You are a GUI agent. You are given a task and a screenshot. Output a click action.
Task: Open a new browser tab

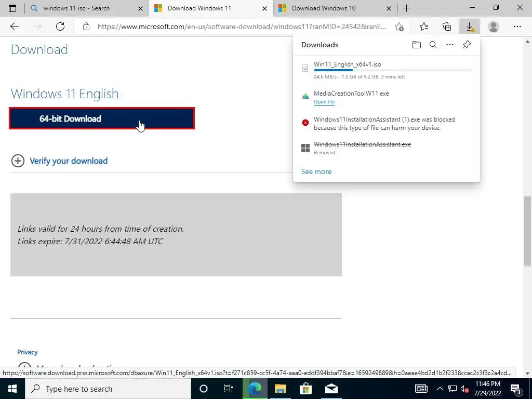406,8
